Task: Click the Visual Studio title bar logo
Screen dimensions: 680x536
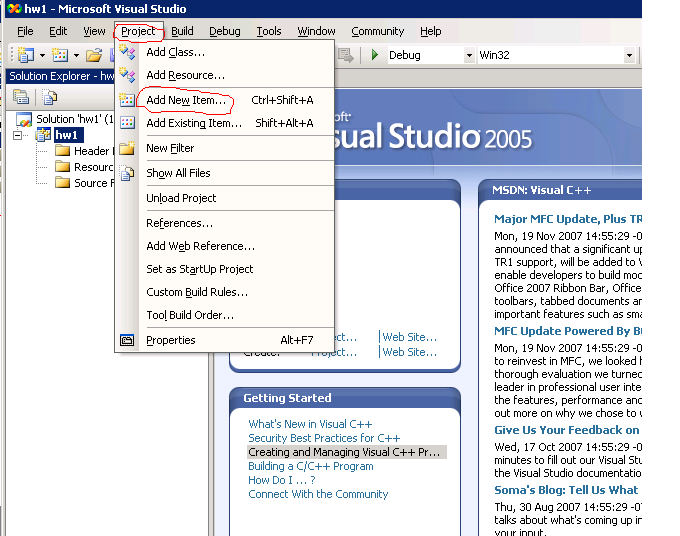Action: (14, 8)
